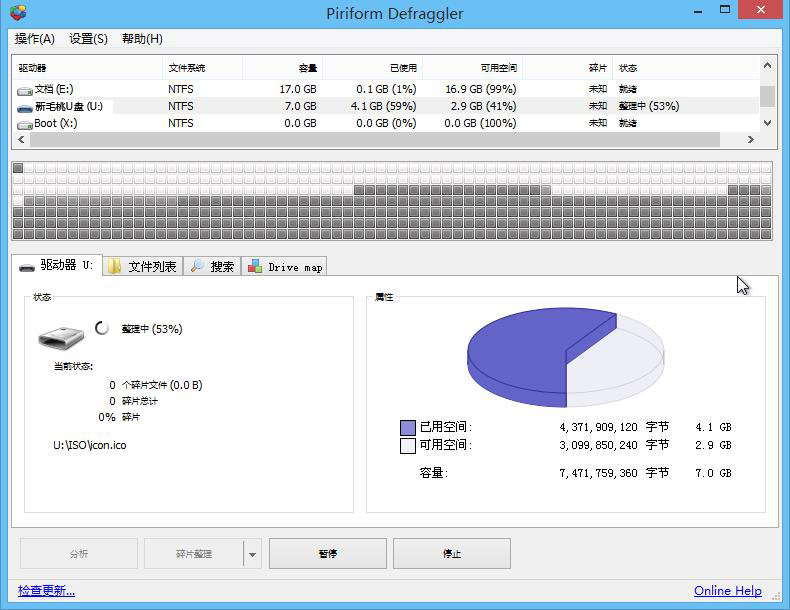Click the spinning progress indicator beside 整理中

102,328
